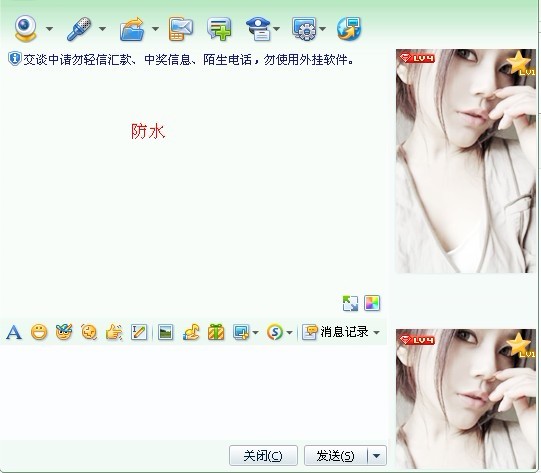Click the safety warning notice text
The width and height of the screenshot is (541, 473).
tap(188, 60)
